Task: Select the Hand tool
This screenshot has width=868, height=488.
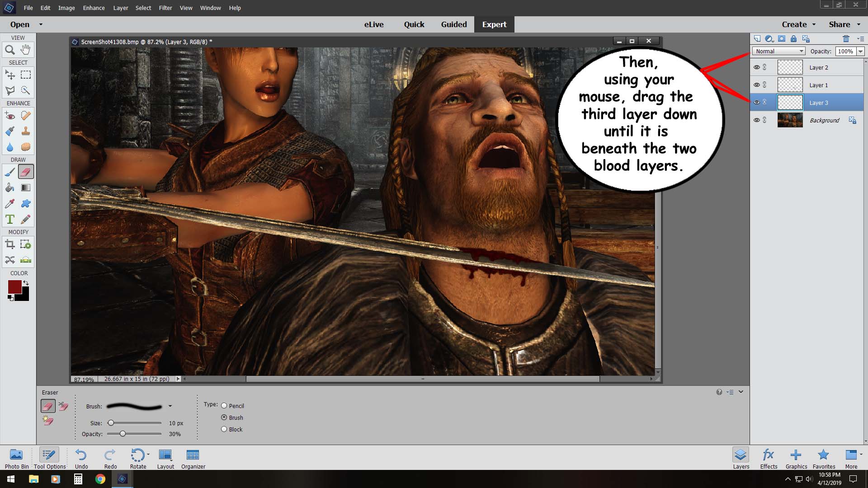Action: click(26, 50)
